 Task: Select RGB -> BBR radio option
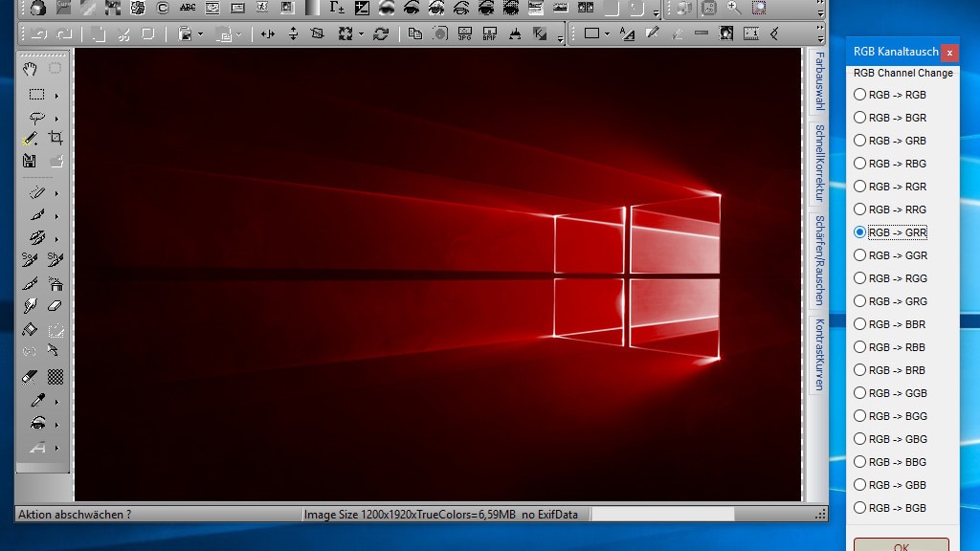890,323
